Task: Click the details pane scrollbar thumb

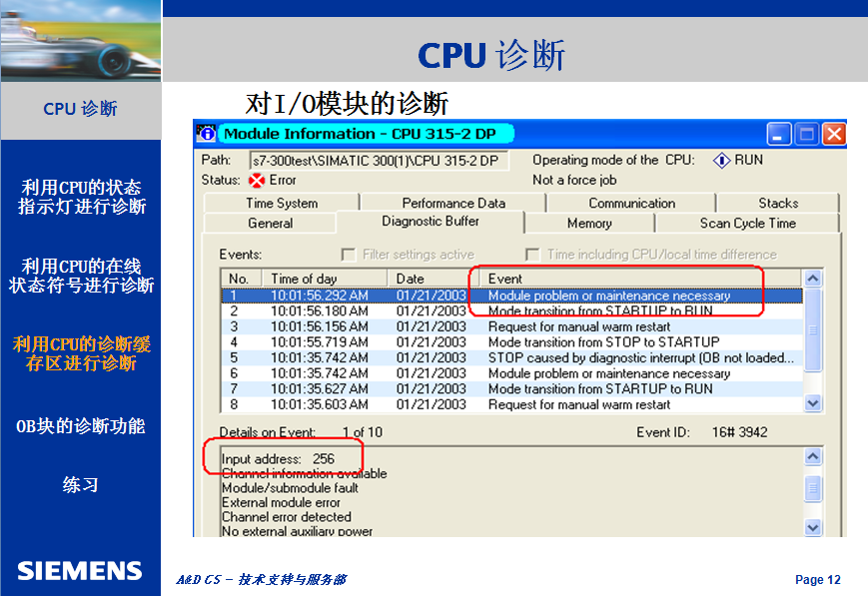Action: coord(813,488)
